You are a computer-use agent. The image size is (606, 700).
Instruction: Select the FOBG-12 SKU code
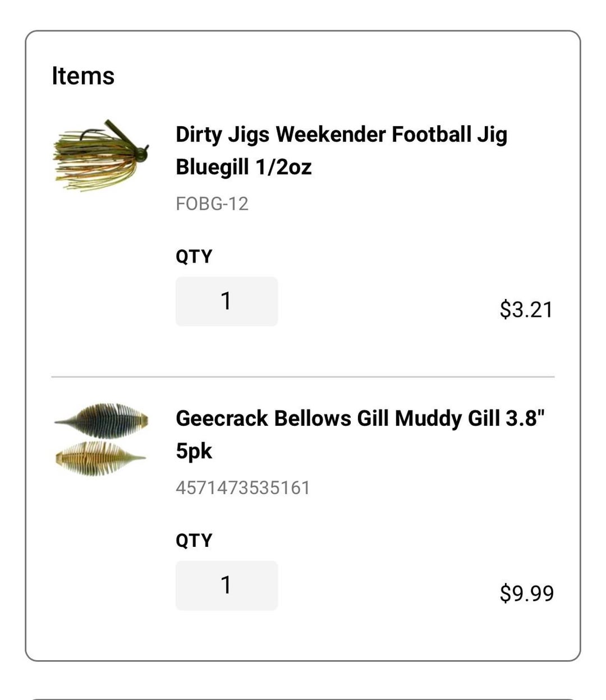pos(212,204)
